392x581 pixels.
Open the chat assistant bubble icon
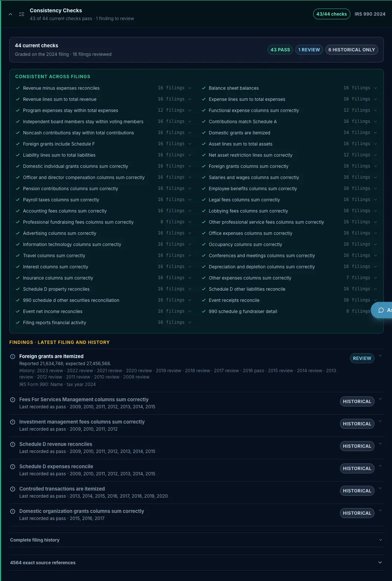pyautogui.click(x=381, y=310)
